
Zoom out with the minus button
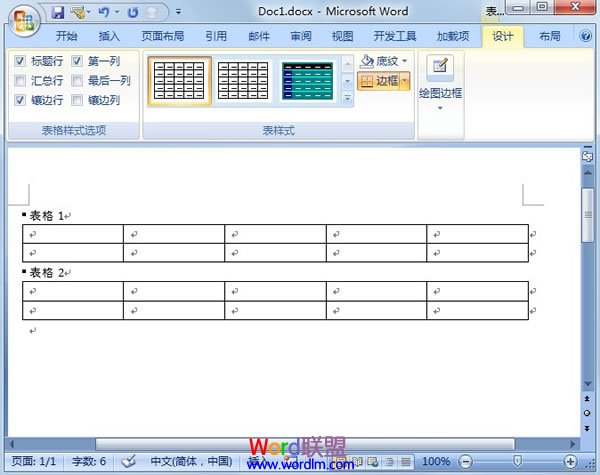pyautogui.click(x=465, y=462)
